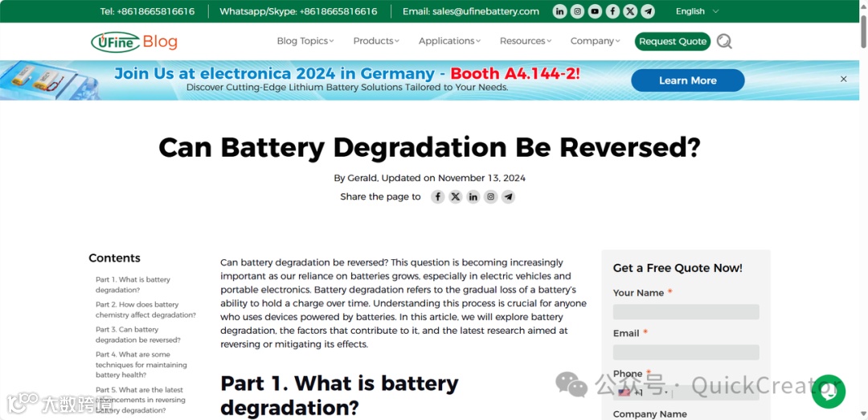Click the Whatsapp/Skype contact number

(x=298, y=11)
